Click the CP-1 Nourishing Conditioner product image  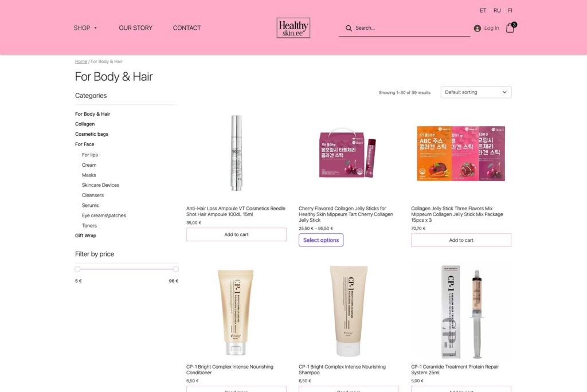(x=236, y=312)
